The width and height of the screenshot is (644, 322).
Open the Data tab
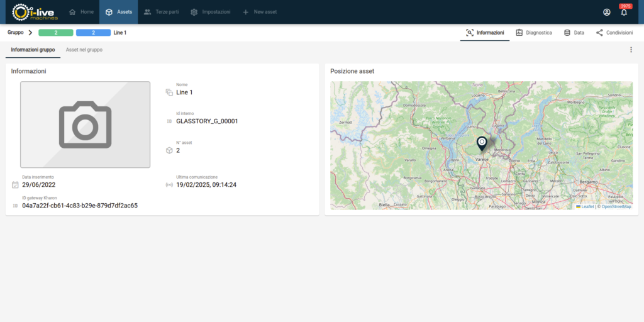(x=574, y=32)
